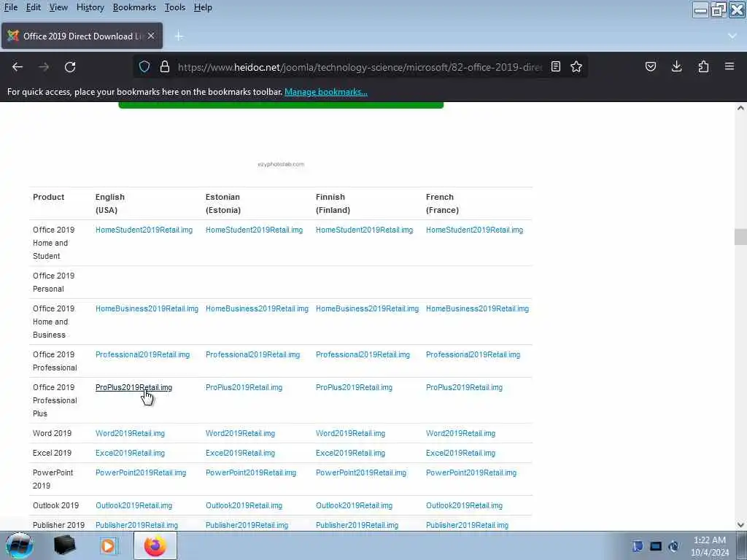Open the Tools menu
The width and height of the screenshot is (747, 560).
pyautogui.click(x=175, y=7)
